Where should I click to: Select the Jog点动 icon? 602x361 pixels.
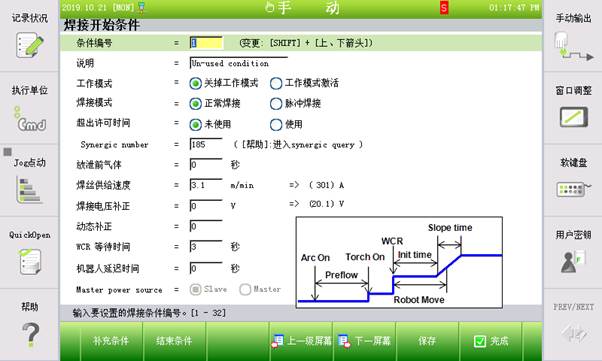(x=28, y=190)
